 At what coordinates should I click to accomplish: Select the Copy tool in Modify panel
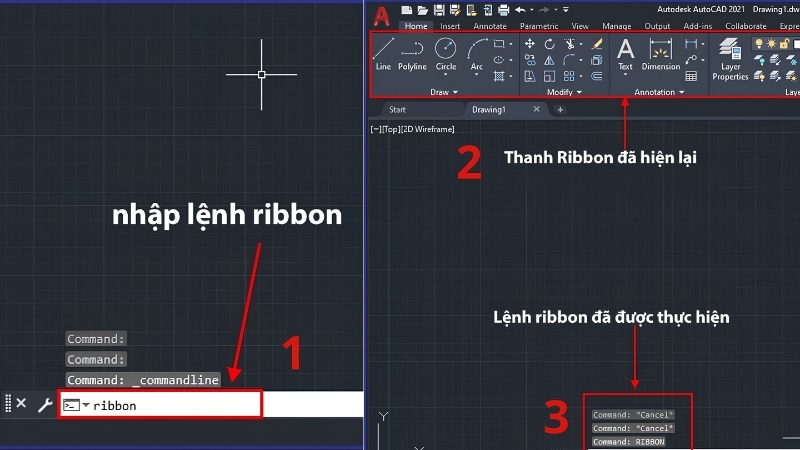pyautogui.click(x=530, y=60)
